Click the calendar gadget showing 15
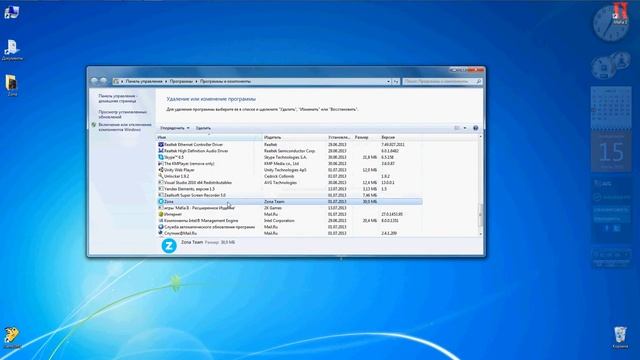This screenshot has width=640, height=360. [611, 151]
